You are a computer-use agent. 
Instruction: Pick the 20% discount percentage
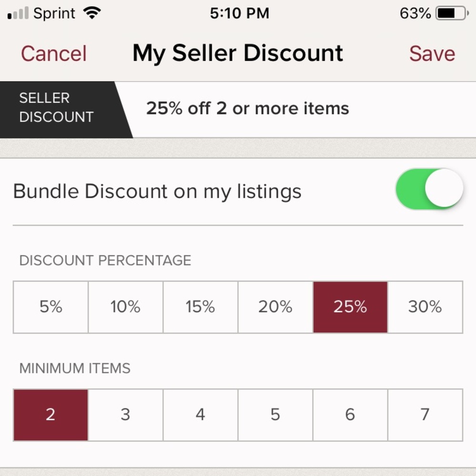275,307
